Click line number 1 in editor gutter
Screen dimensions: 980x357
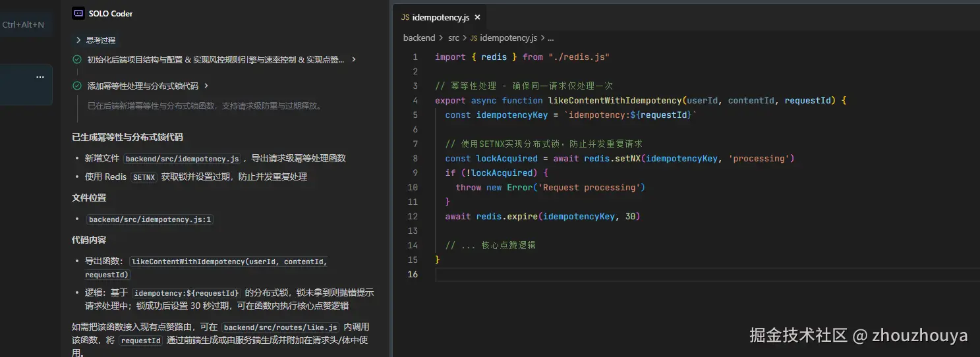(415, 57)
